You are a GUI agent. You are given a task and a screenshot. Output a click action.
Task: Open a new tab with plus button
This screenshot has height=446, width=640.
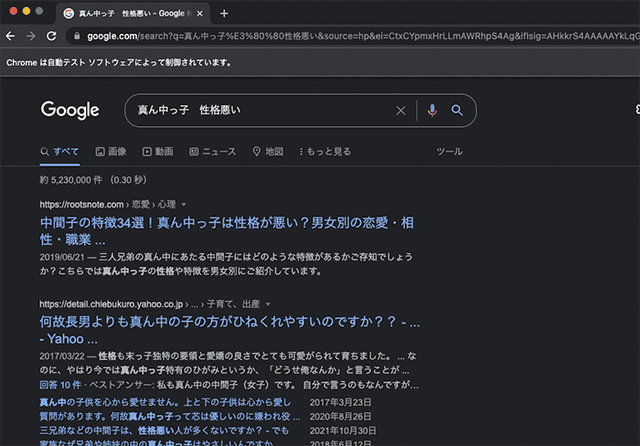point(224,13)
